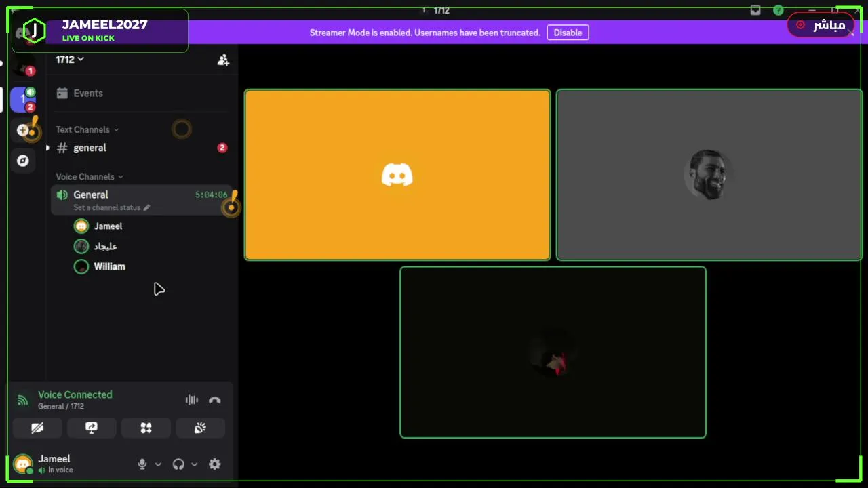Click the orange Discord-logo video tile

[x=397, y=175]
